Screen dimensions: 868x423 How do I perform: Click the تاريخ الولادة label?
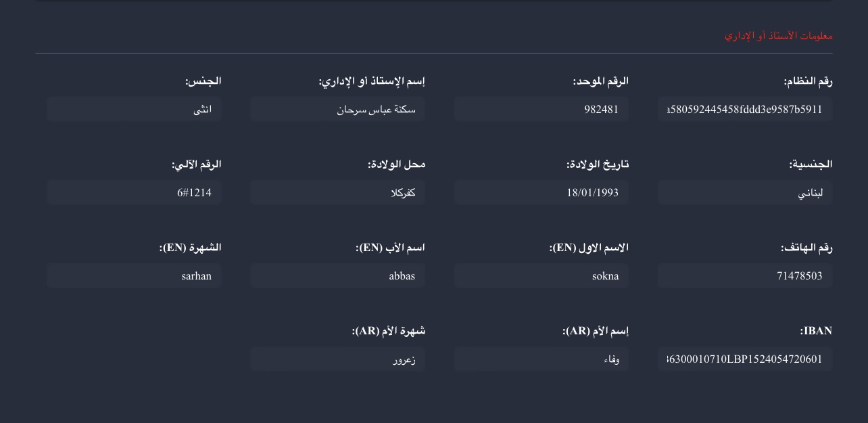pos(598,164)
